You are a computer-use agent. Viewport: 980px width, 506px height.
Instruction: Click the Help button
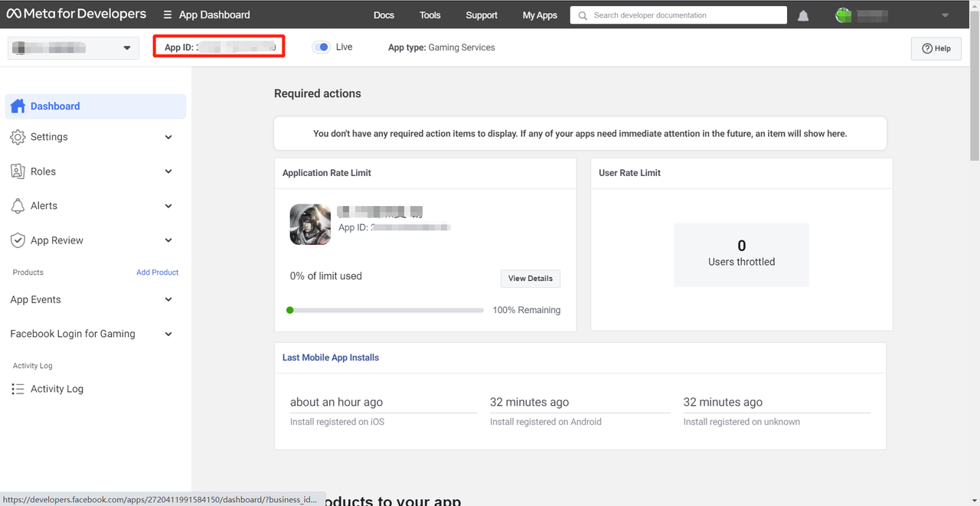pos(936,48)
